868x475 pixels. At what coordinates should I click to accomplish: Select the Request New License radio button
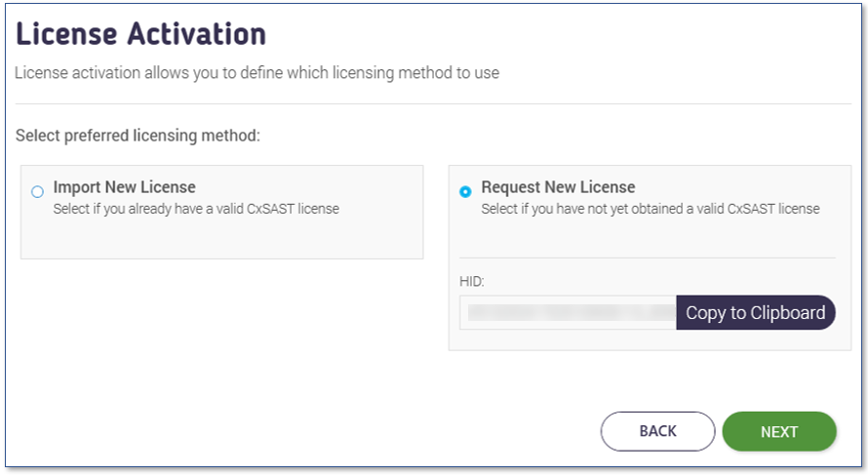click(465, 191)
